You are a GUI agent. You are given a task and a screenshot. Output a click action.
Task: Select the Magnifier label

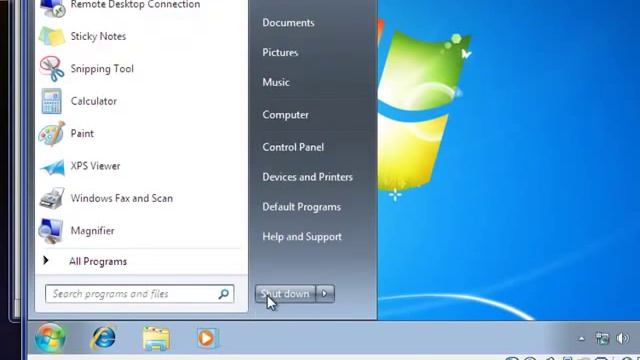pos(92,231)
